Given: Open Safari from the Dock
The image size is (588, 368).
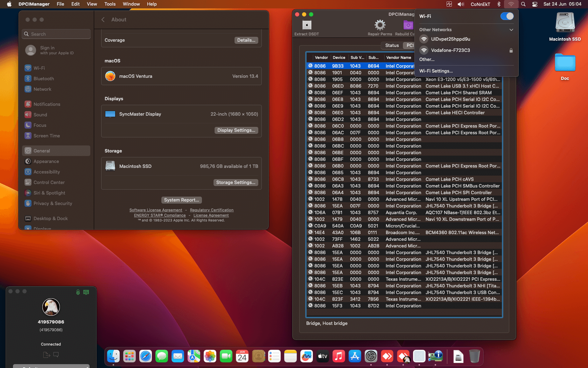Looking at the screenshot, I should [146, 356].
